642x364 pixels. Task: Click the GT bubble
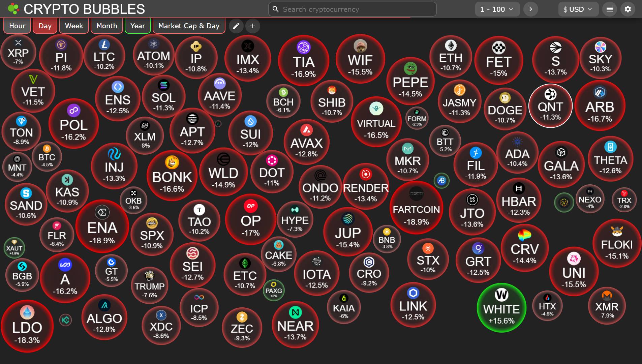[111, 271]
